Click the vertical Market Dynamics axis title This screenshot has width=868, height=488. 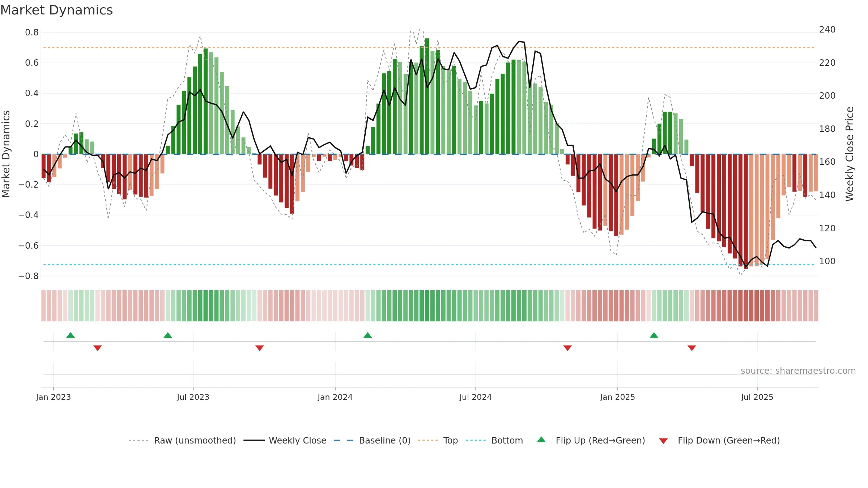coord(6,154)
